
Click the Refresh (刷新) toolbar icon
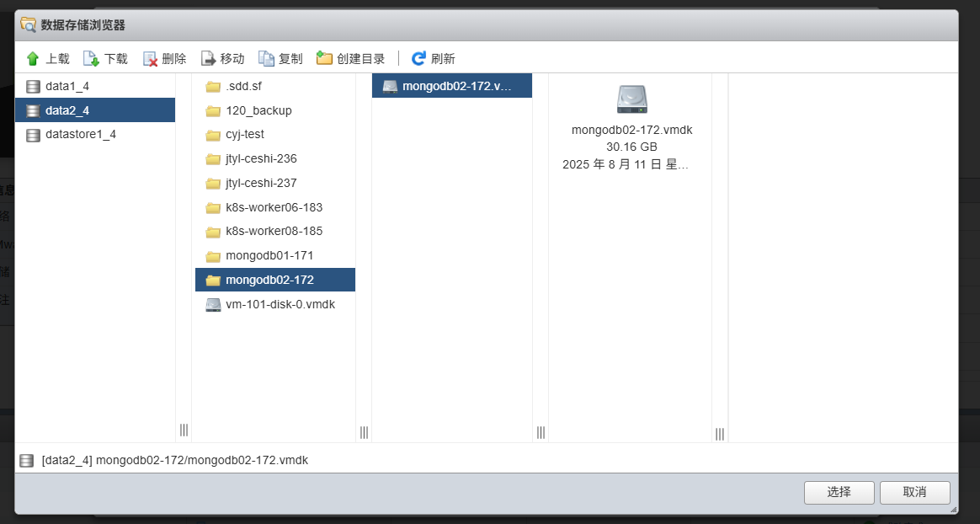pos(418,59)
